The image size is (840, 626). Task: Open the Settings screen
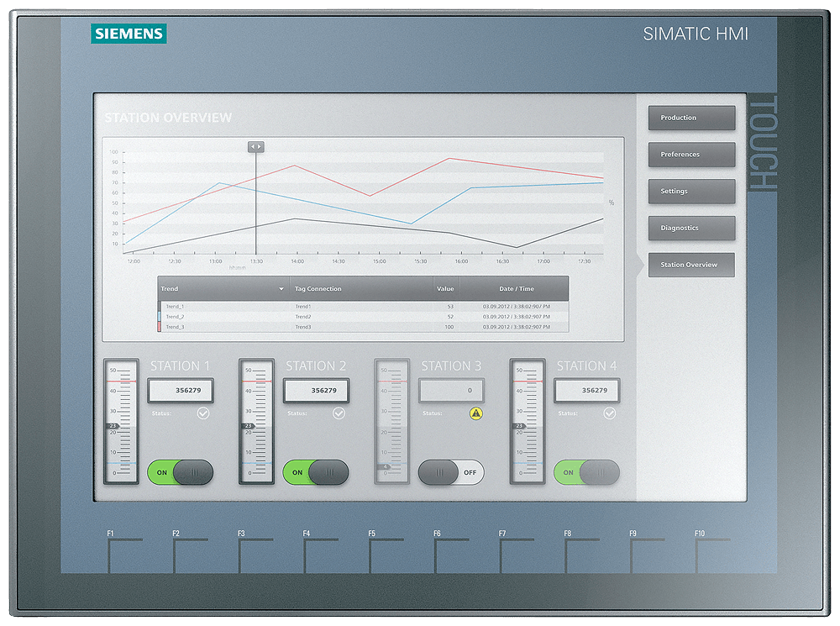(690, 191)
